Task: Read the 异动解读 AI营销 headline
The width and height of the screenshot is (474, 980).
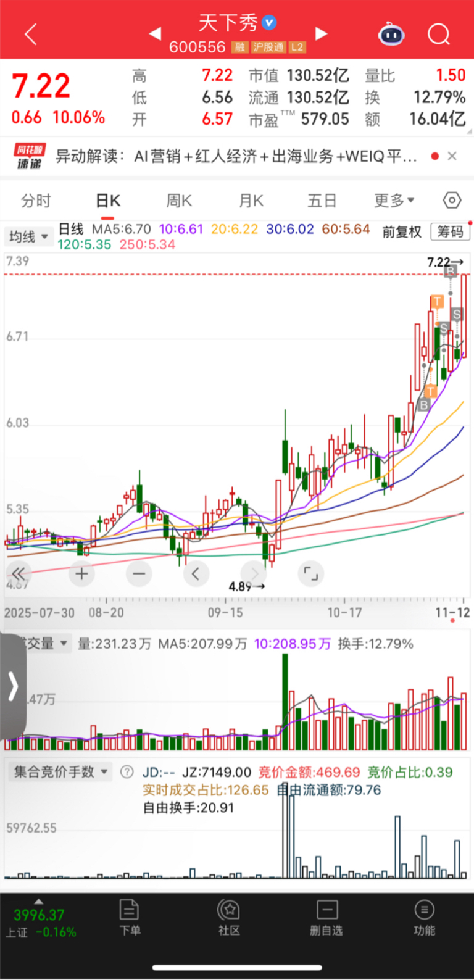Action: (236, 156)
